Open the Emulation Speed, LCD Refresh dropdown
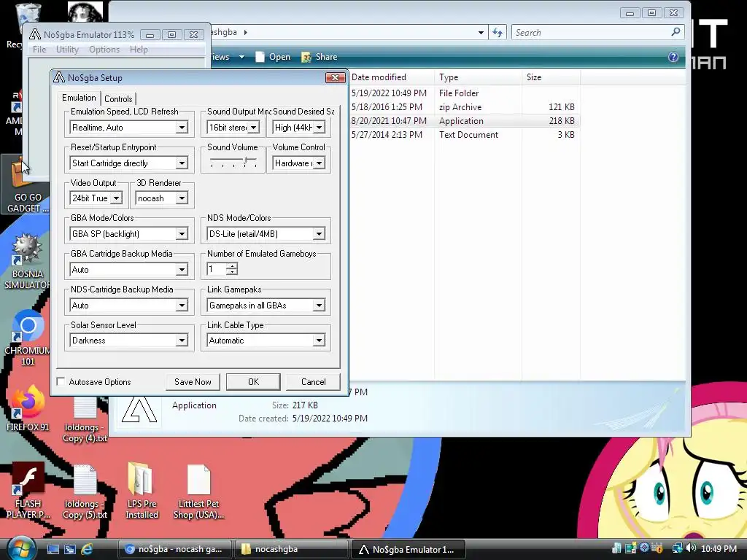 [x=182, y=127]
